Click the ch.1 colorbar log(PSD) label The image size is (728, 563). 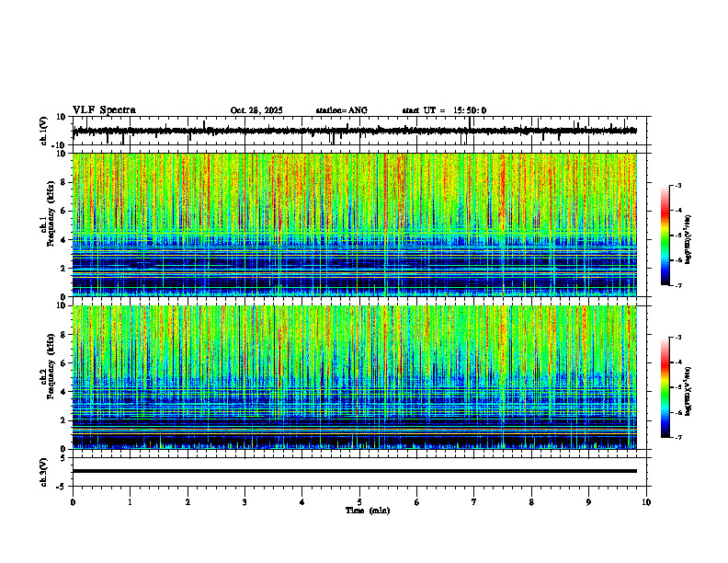[x=689, y=240]
